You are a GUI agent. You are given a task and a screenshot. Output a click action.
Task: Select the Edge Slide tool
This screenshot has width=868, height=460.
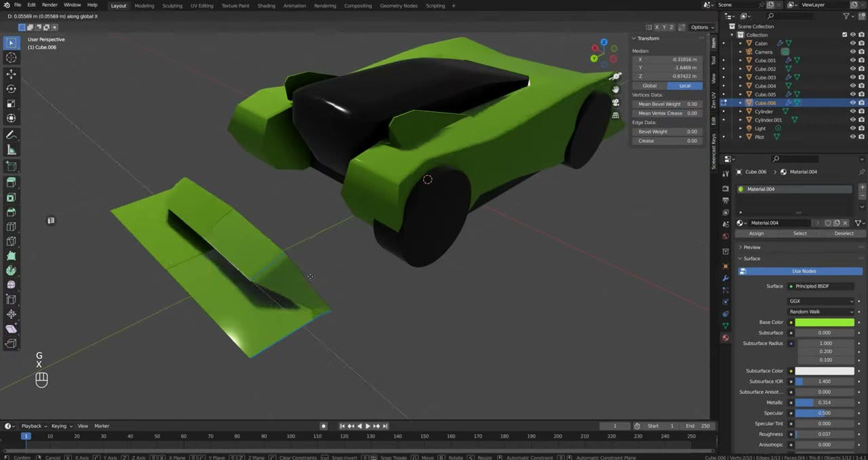11,299
